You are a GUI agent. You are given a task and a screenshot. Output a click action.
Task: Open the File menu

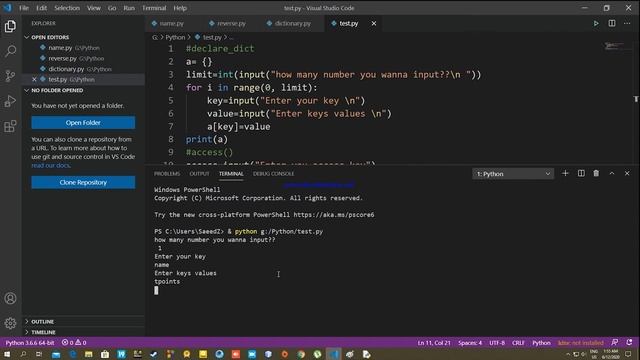[x=24, y=8]
